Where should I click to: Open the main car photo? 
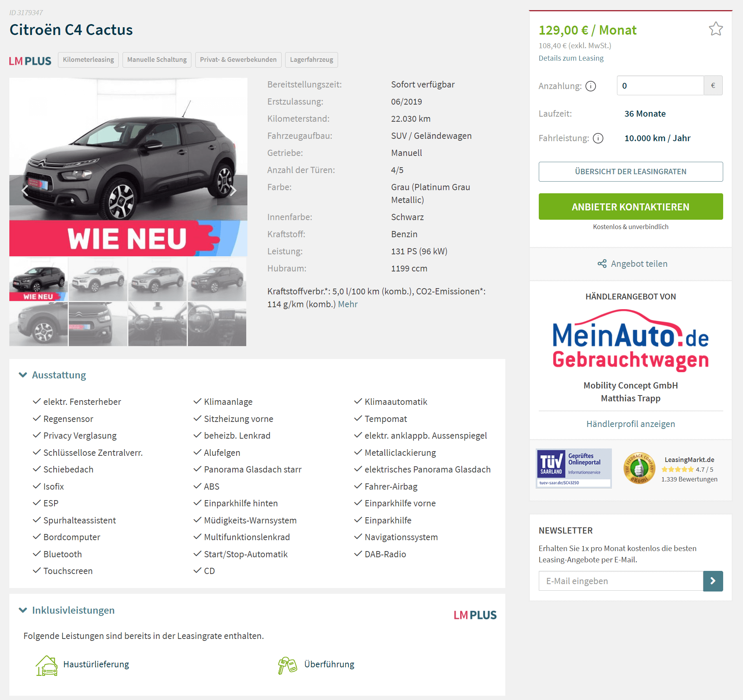coord(128,167)
